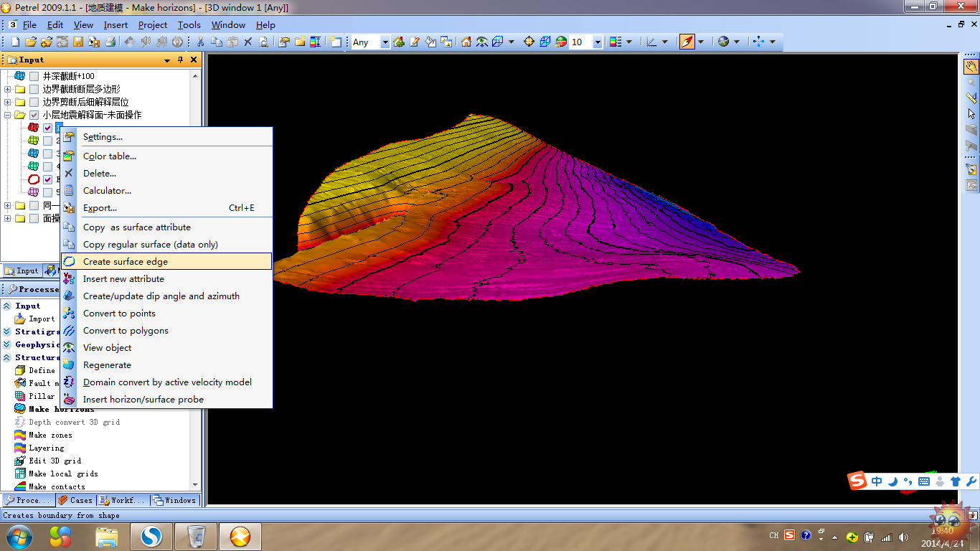The height and width of the screenshot is (551, 980).
Task: Select the hand viewing mode tool
Action: (971, 67)
